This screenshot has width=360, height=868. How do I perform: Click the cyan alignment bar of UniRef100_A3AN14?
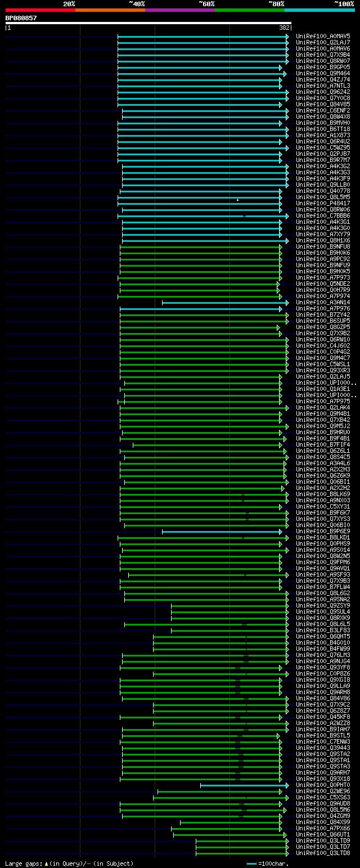pyautogui.click(x=225, y=303)
